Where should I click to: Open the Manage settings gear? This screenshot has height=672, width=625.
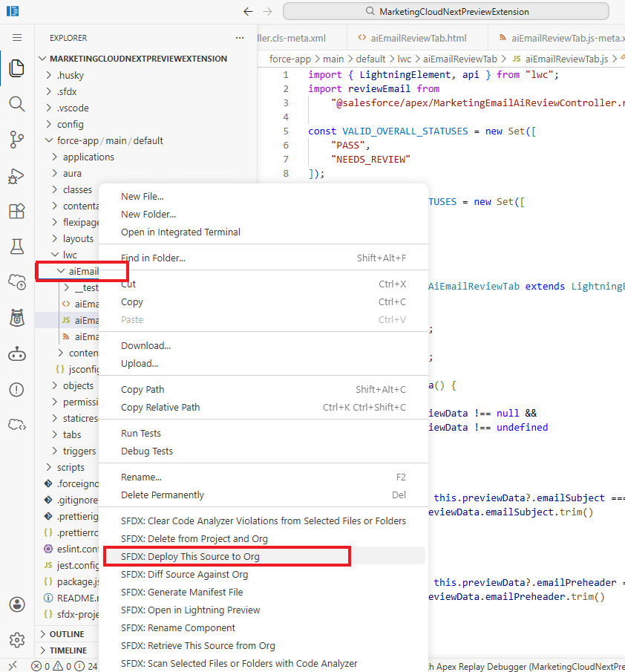click(x=17, y=640)
